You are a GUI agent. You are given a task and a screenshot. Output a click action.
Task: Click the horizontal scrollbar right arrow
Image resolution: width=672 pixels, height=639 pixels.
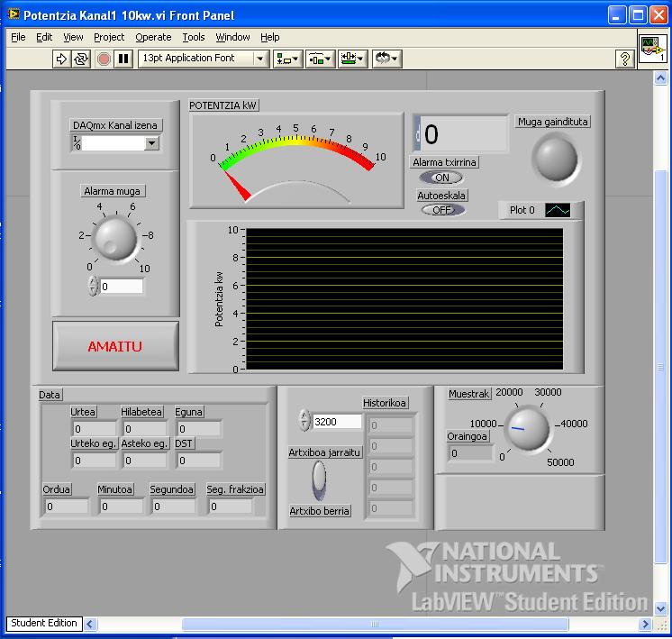pos(645,624)
